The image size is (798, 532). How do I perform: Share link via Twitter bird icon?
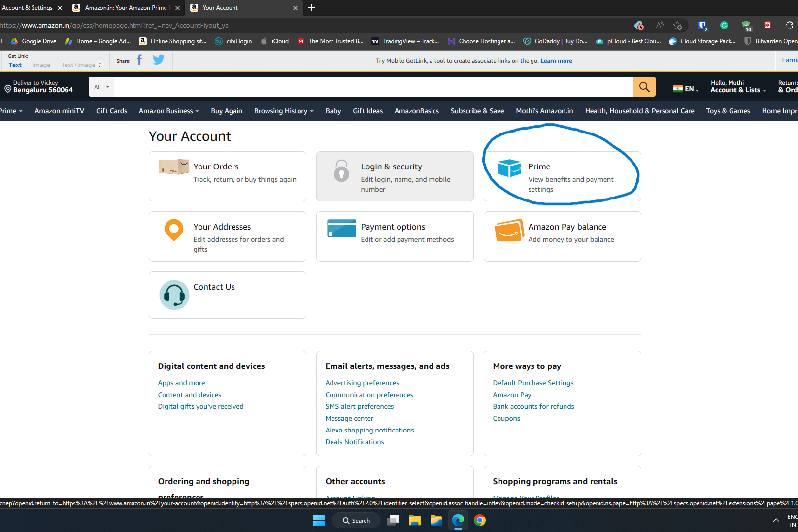(x=158, y=60)
